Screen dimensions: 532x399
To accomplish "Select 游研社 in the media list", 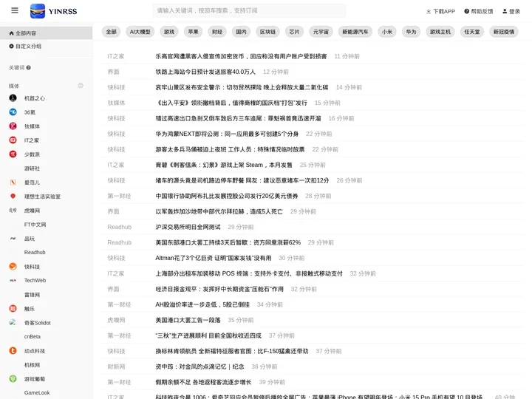I will [x=32, y=168].
